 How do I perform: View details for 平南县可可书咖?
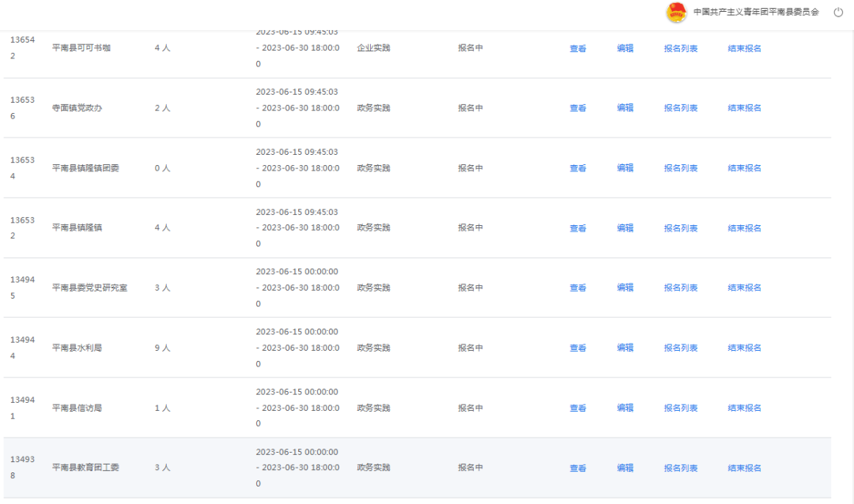click(x=578, y=48)
